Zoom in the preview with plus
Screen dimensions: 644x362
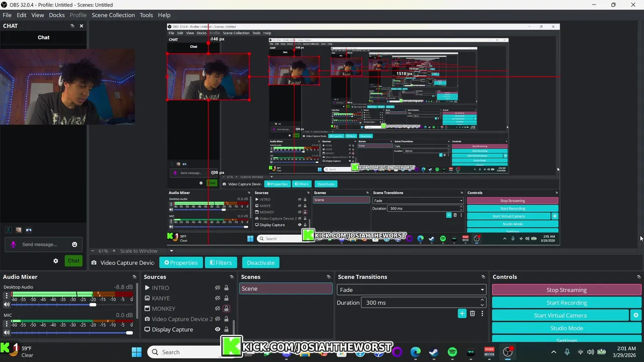click(115, 251)
